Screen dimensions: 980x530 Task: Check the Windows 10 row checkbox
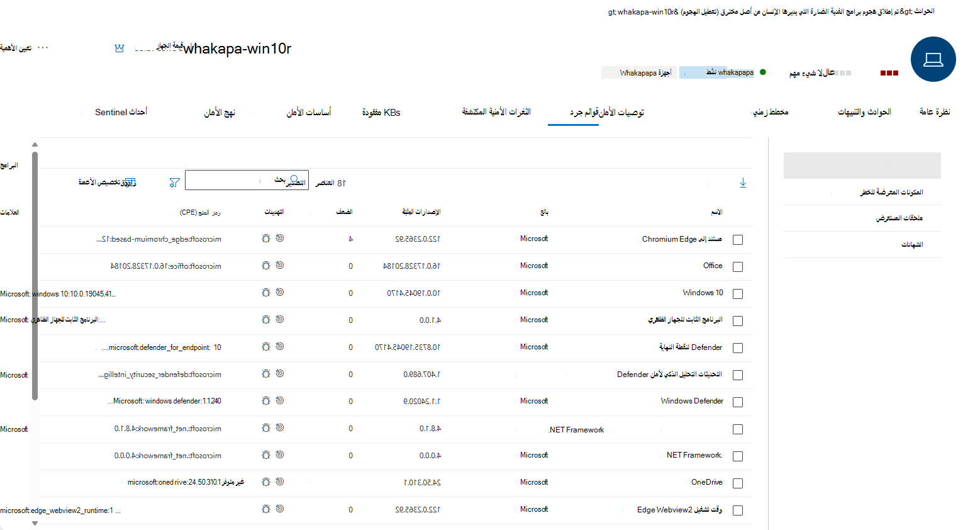click(738, 294)
